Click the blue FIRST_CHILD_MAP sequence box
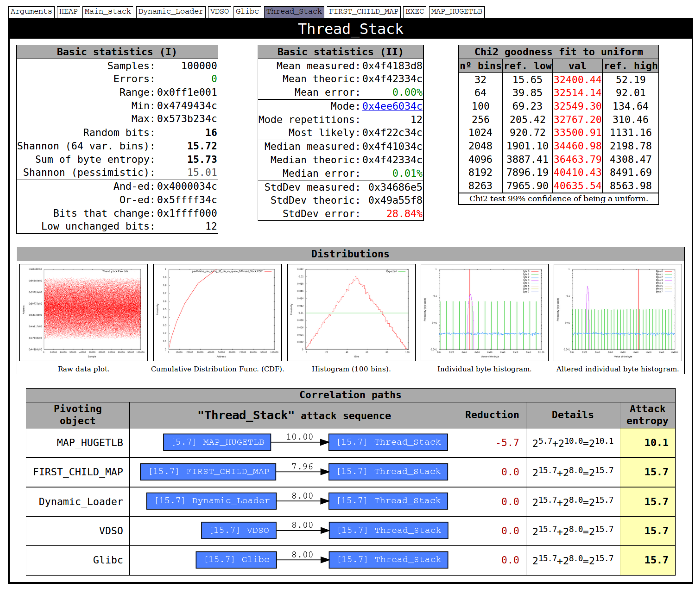 pyautogui.click(x=208, y=472)
